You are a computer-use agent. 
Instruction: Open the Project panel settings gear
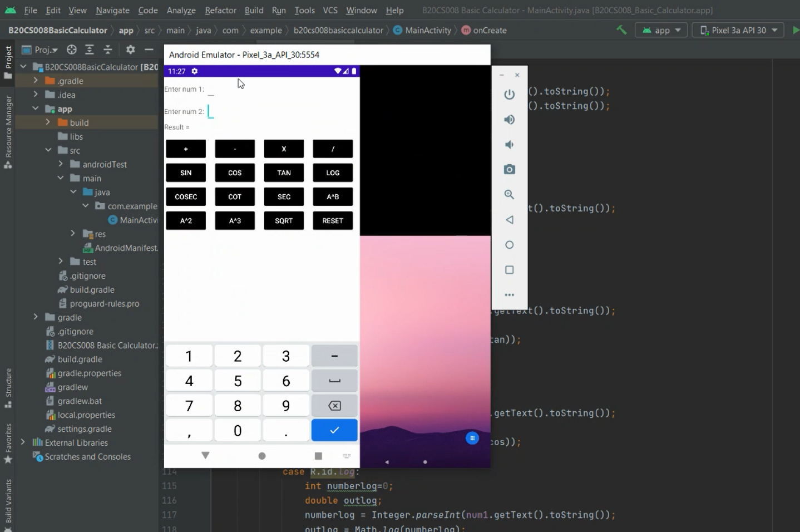pos(130,50)
